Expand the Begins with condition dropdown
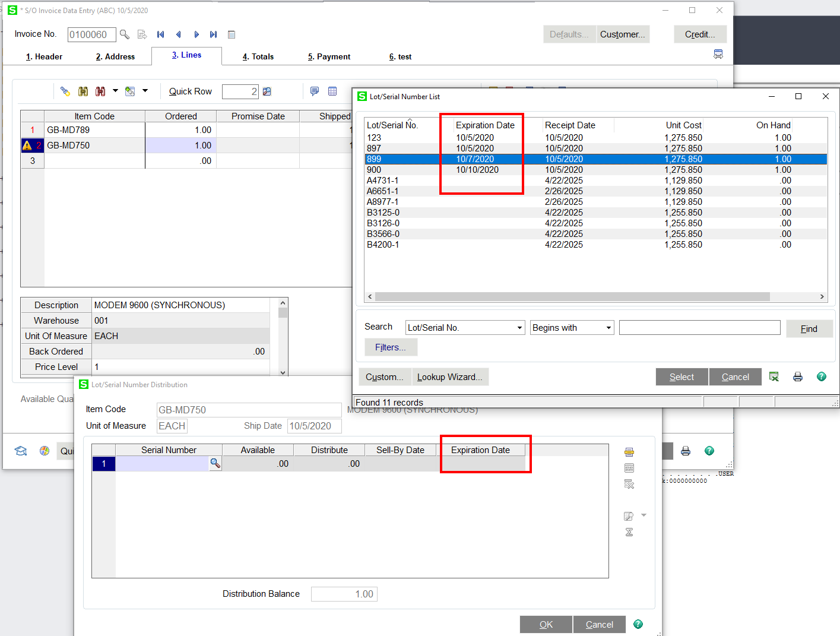840x636 pixels. coord(608,328)
